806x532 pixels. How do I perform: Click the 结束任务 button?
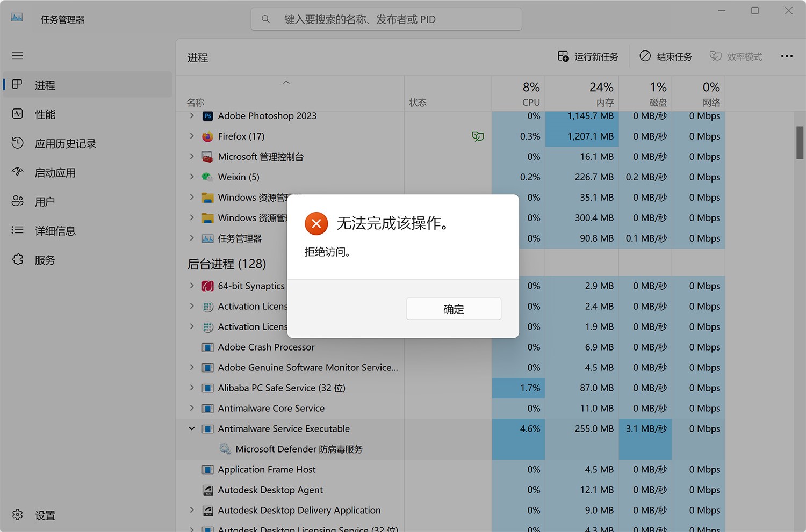(x=666, y=56)
